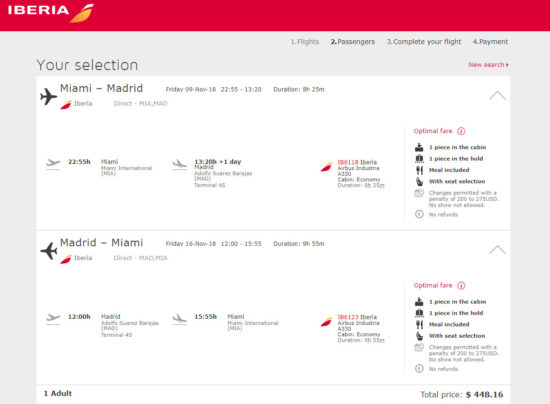Collapse the Miami – Madrid flight details

497,95
